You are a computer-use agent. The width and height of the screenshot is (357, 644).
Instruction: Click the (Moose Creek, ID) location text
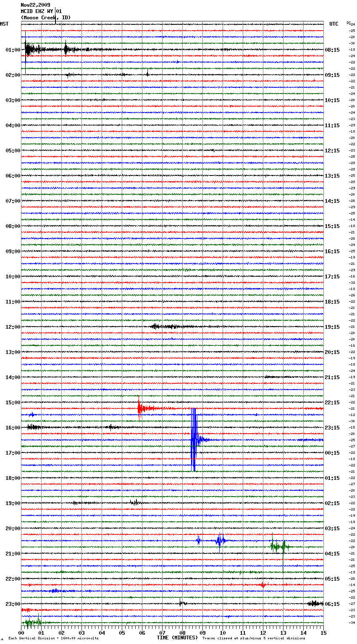tap(45, 18)
